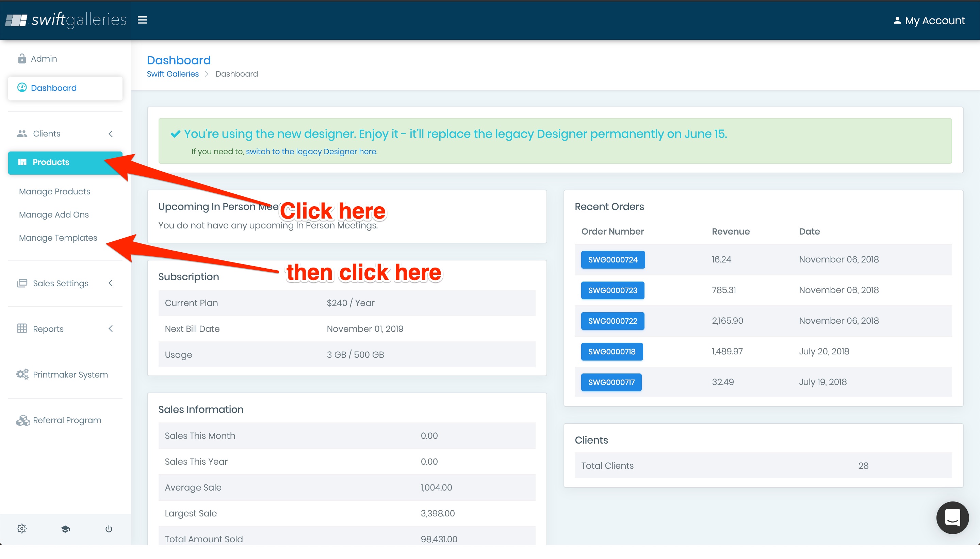Click the Total Clients row

point(763,466)
